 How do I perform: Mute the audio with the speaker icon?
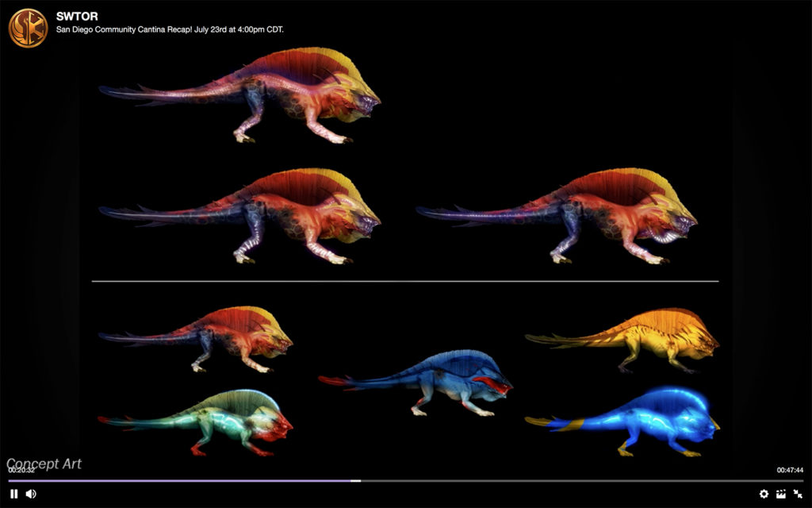point(31,494)
